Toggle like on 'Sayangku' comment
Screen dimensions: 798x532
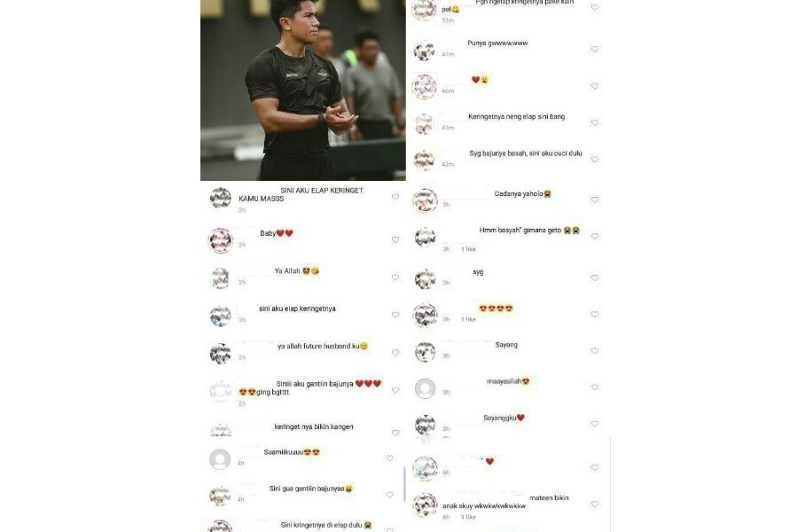(x=594, y=424)
